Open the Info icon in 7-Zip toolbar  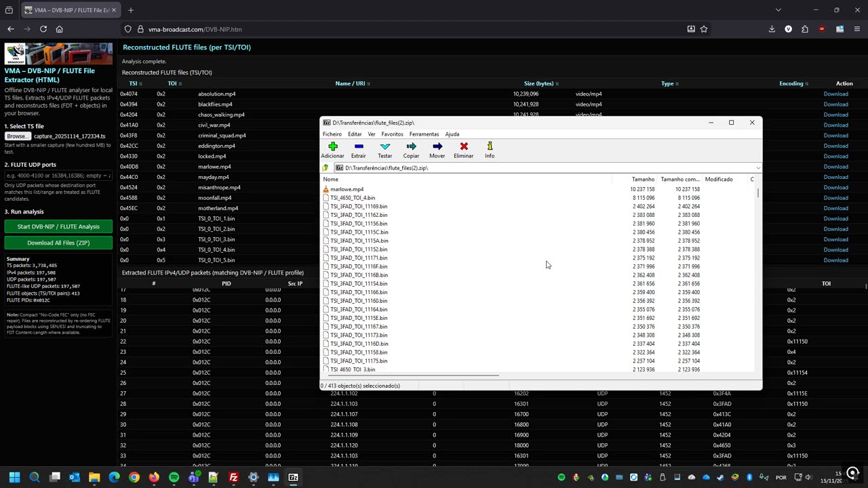click(490, 146)
